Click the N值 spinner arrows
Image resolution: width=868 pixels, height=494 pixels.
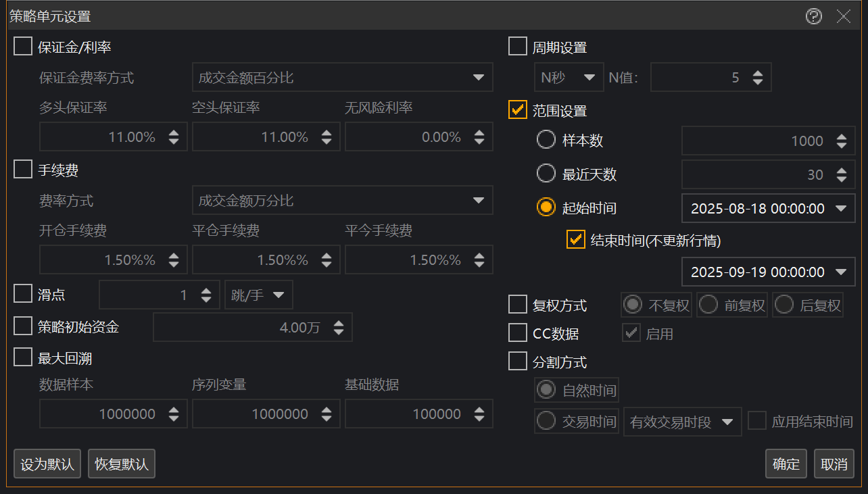[x=757, y=78]
